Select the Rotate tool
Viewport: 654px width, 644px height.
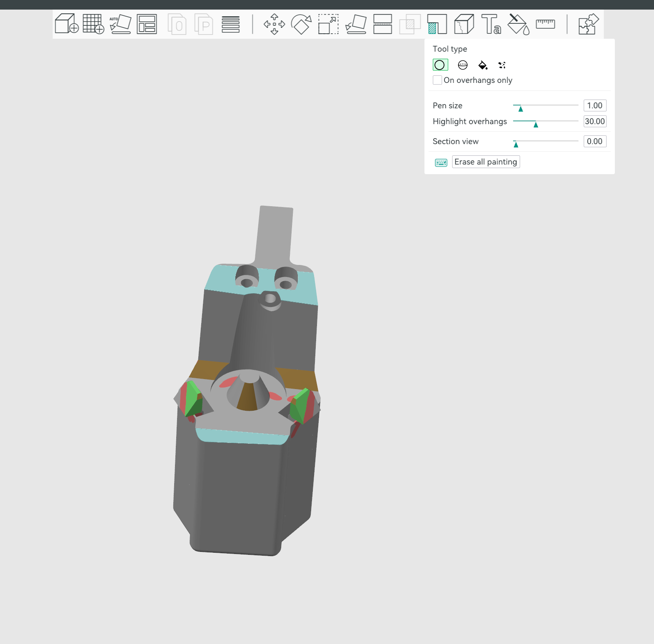coord(301,24)
